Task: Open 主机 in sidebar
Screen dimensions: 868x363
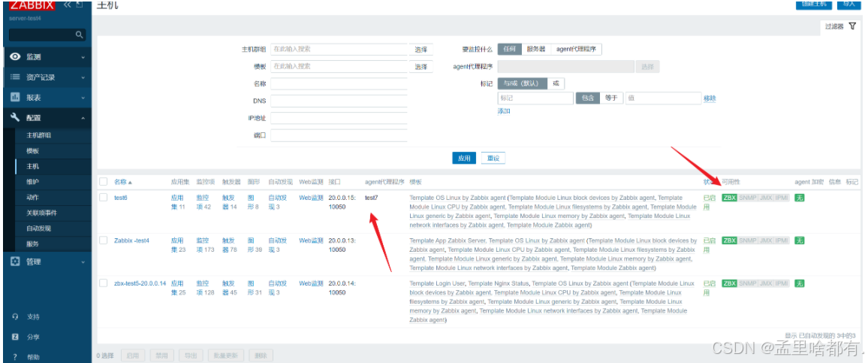Action: [x=32, y=166]
